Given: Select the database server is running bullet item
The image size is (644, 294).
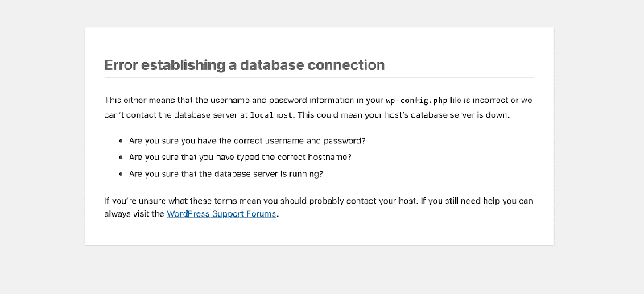Looking at the screenshot, I should pyautogui.click(x=226, y=174).
